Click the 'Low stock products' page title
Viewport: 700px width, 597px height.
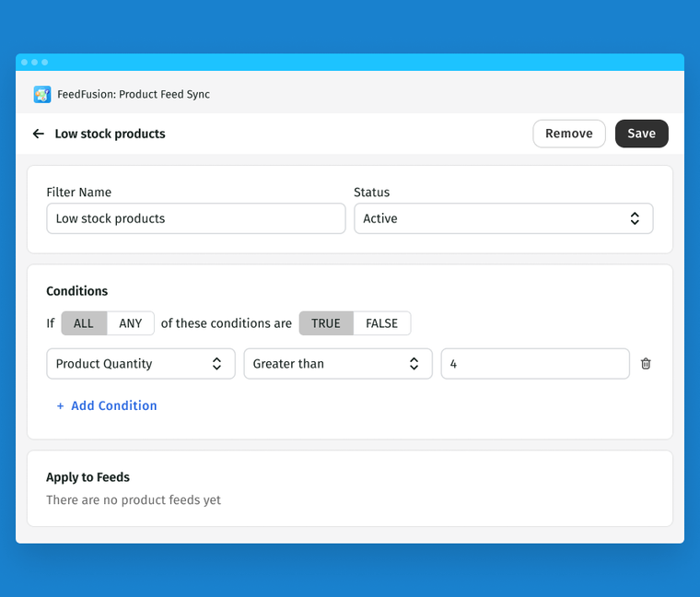[110, 134]
